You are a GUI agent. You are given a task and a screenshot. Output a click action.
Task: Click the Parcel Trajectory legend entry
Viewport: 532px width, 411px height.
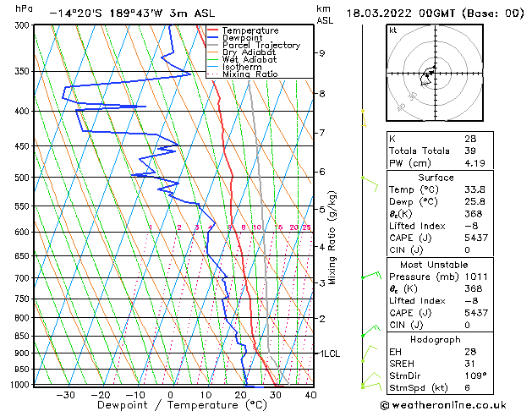click(x=261, y=45)
